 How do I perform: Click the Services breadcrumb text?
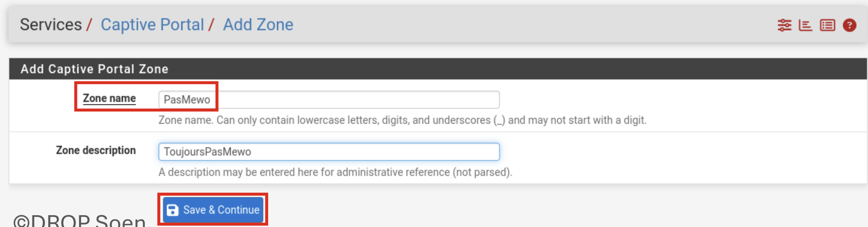point(51,25)
